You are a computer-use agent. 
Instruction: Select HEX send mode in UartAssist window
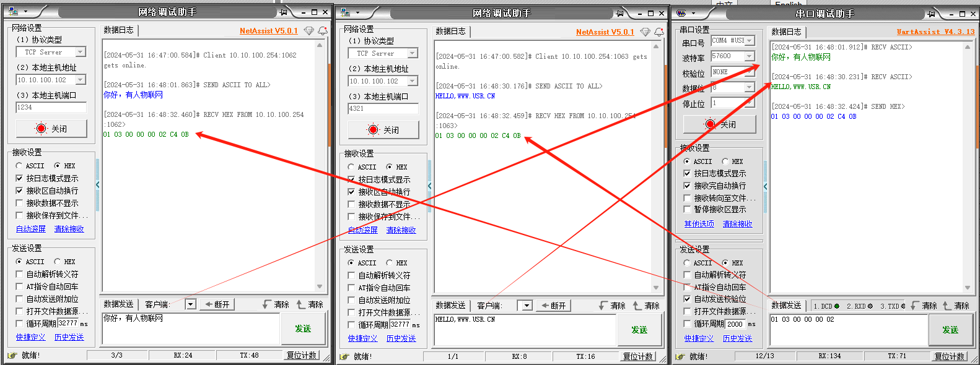[x=725, y=263]
